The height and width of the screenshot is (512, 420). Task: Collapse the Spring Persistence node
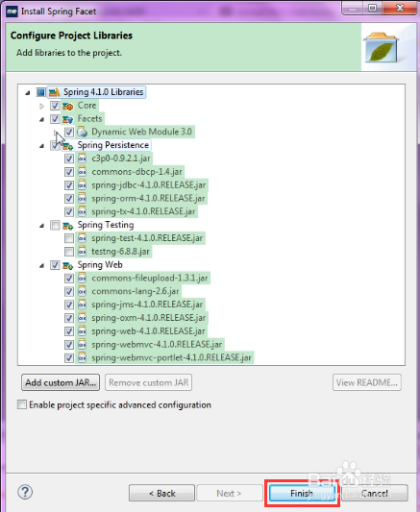pos(41,146)
